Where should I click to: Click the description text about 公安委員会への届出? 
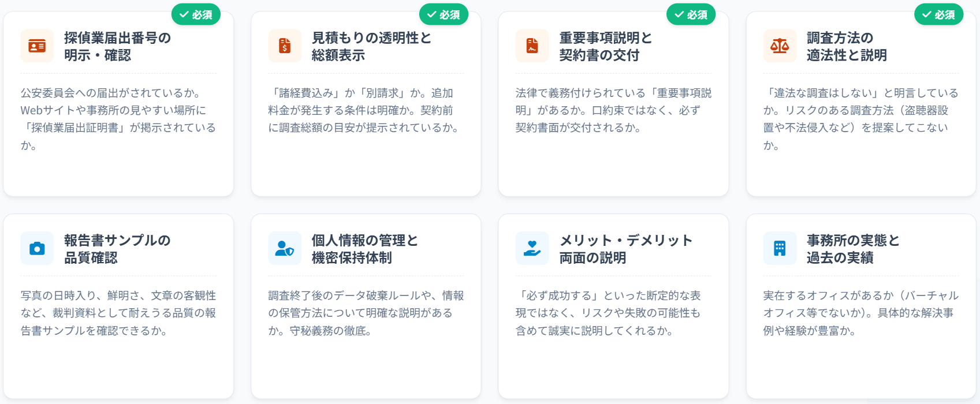[x=118, y=119]
